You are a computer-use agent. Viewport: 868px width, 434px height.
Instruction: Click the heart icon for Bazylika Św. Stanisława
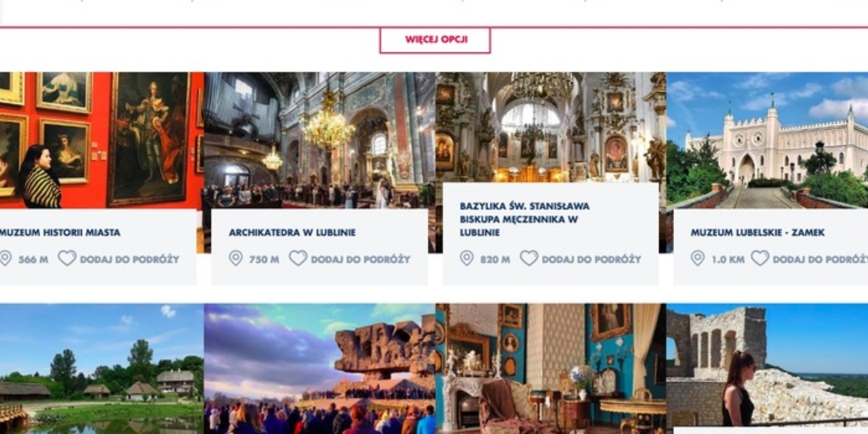click(x=529, y=259)
